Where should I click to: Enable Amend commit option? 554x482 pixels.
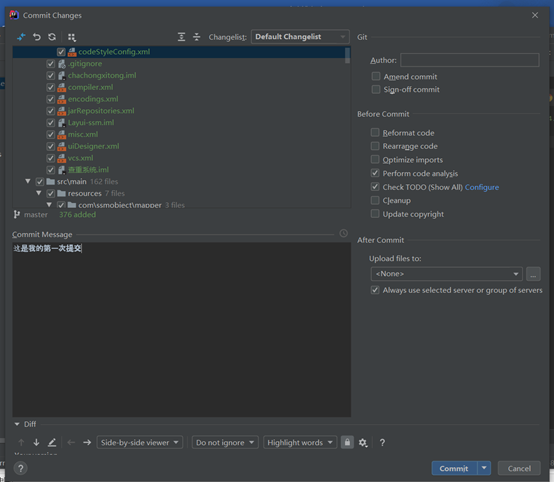(376, 76)
